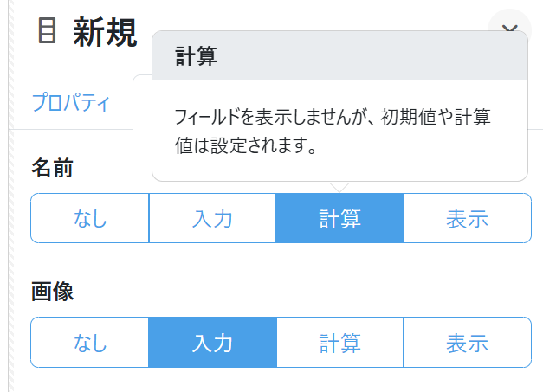This screenshot has height=392, width=543.
Task: Select 入力 for the 画像 field
Action: (212, 343)
